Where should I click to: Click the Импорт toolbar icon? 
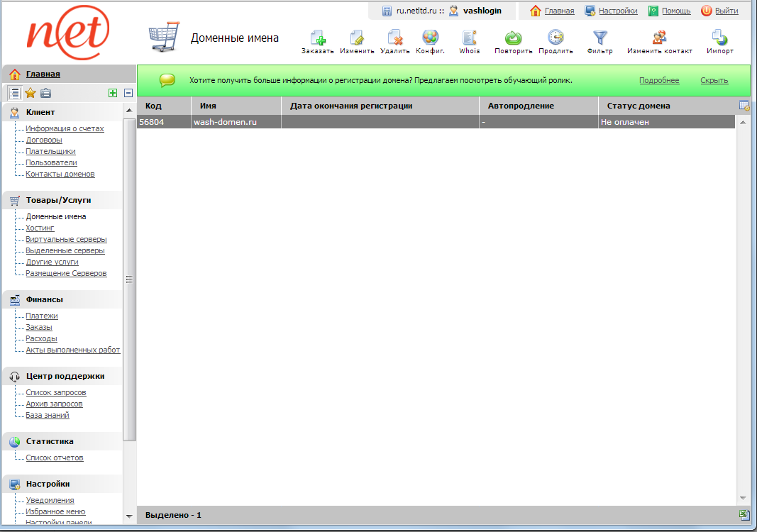pyautogui.click(x=719, y=38)
